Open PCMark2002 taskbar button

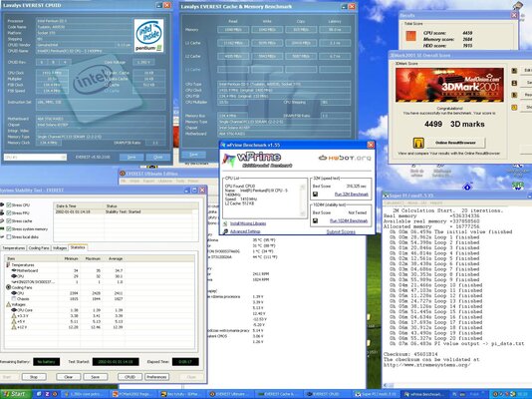133,394
